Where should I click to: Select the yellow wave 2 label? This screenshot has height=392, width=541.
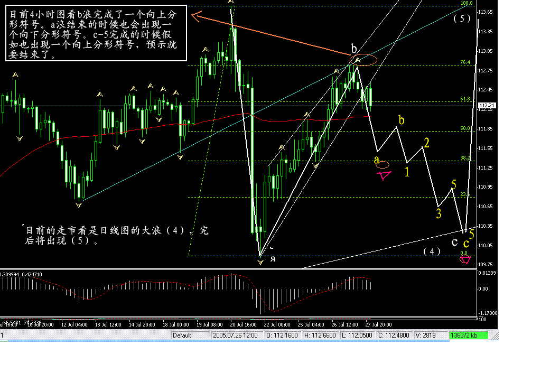tap(427, 143)
